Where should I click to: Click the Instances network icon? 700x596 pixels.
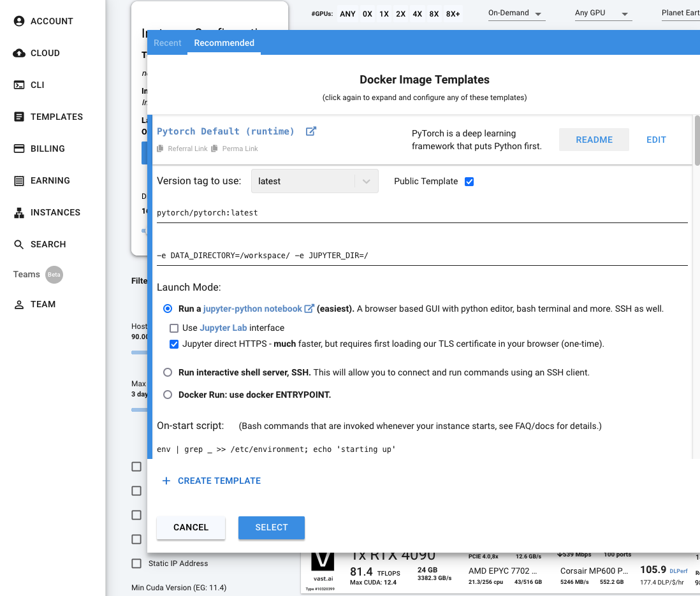coord(18,212)
